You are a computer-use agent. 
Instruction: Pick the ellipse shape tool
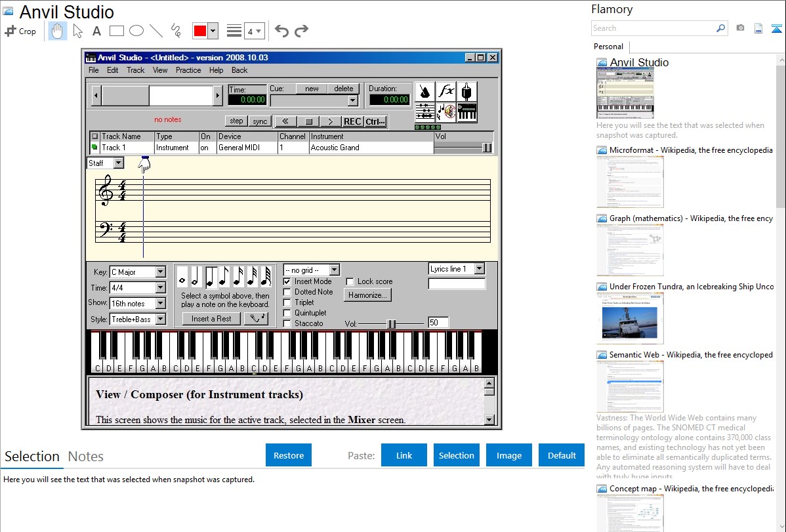coord(136,31)
